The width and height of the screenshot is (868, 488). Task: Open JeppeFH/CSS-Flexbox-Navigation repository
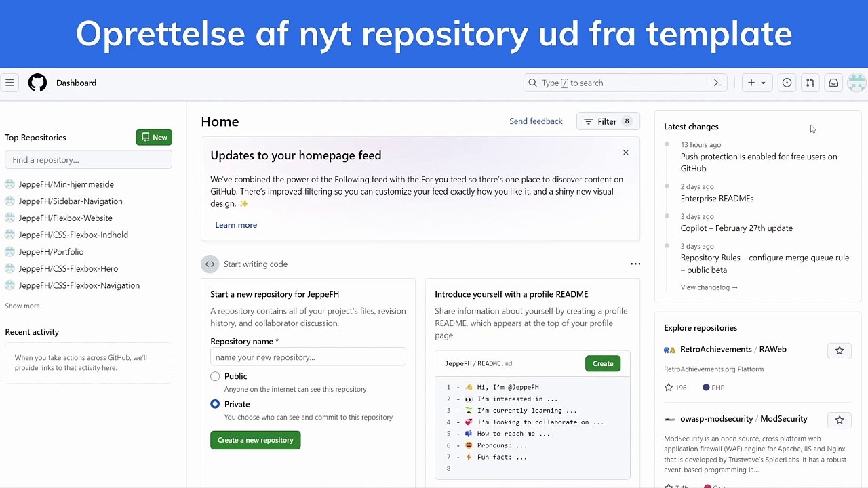(79, 285)
